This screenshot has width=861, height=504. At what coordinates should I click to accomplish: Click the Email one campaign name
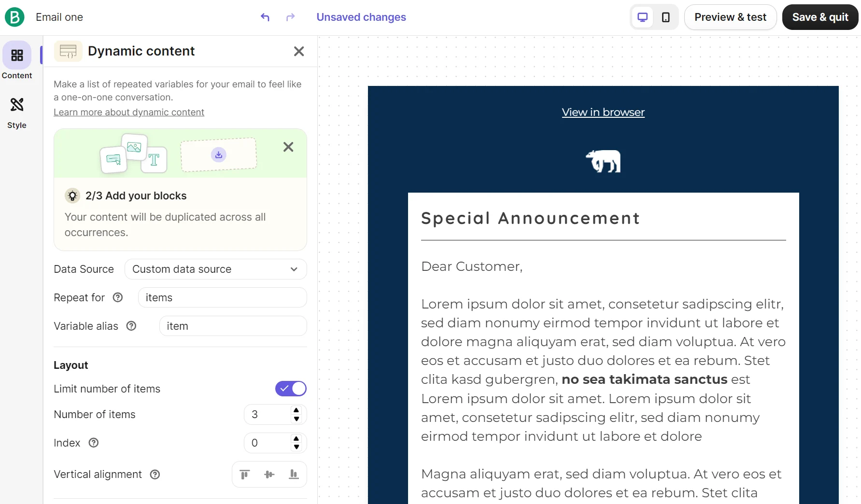(59, 17)
